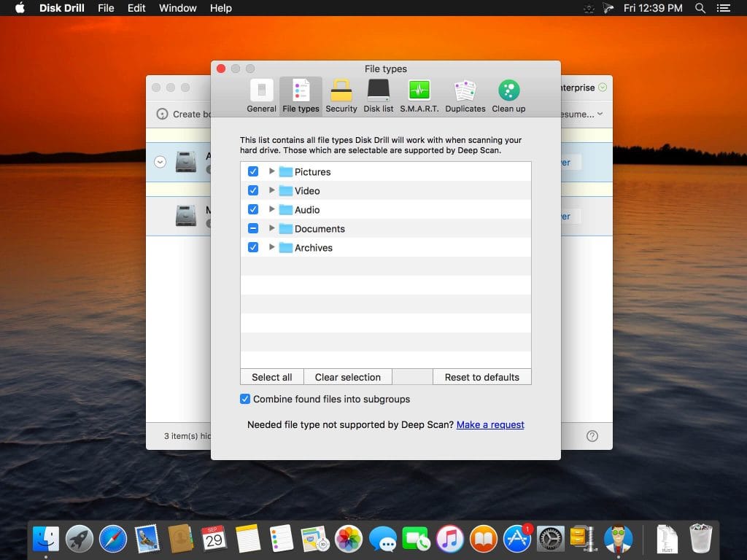Click the Clear selection button

click(348, 377)
